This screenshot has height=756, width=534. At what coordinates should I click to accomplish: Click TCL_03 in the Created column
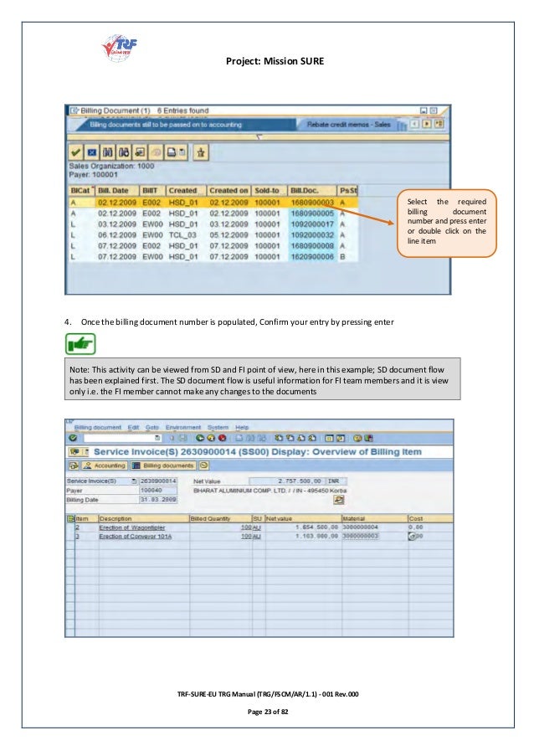pos(182,234)
